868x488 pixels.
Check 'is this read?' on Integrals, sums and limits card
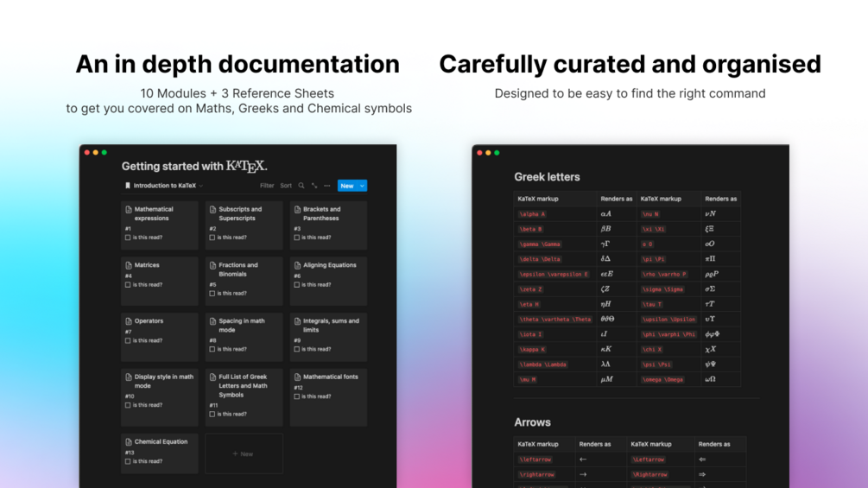(x=297, y=350)
